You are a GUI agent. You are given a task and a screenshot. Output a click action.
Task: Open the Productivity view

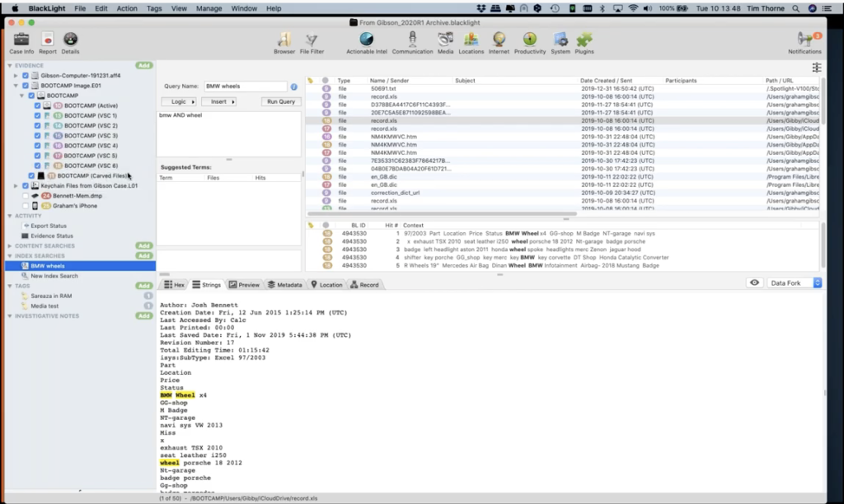[530, 43]
